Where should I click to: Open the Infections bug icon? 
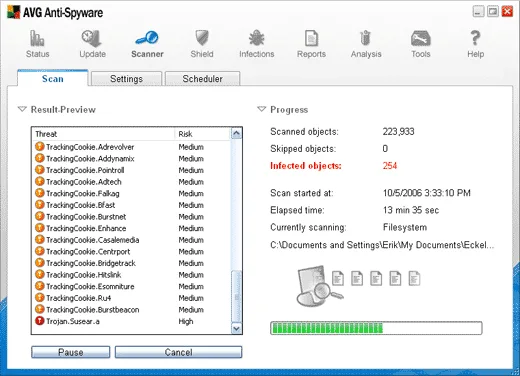[x=257, y=38]
